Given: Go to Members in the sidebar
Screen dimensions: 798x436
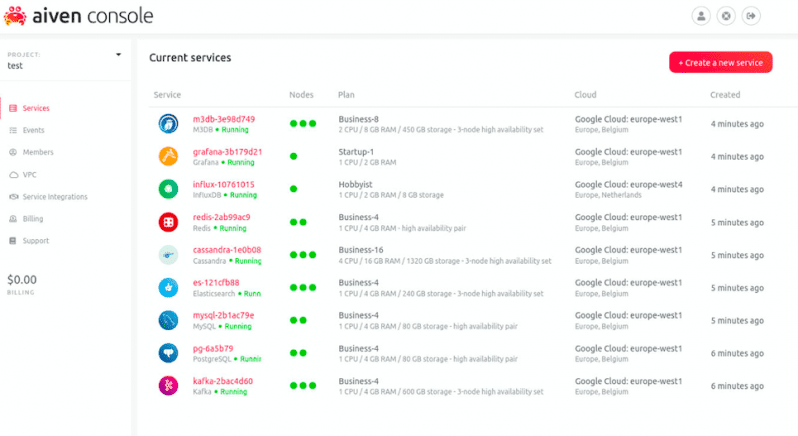Looking at the screenshot, I should [37, 152].
